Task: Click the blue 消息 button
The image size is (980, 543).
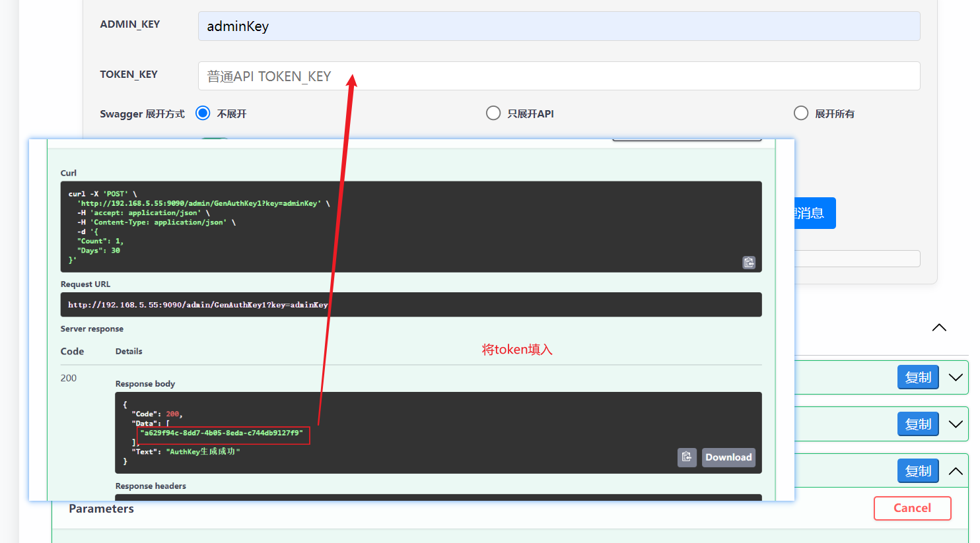Action: 815,213
